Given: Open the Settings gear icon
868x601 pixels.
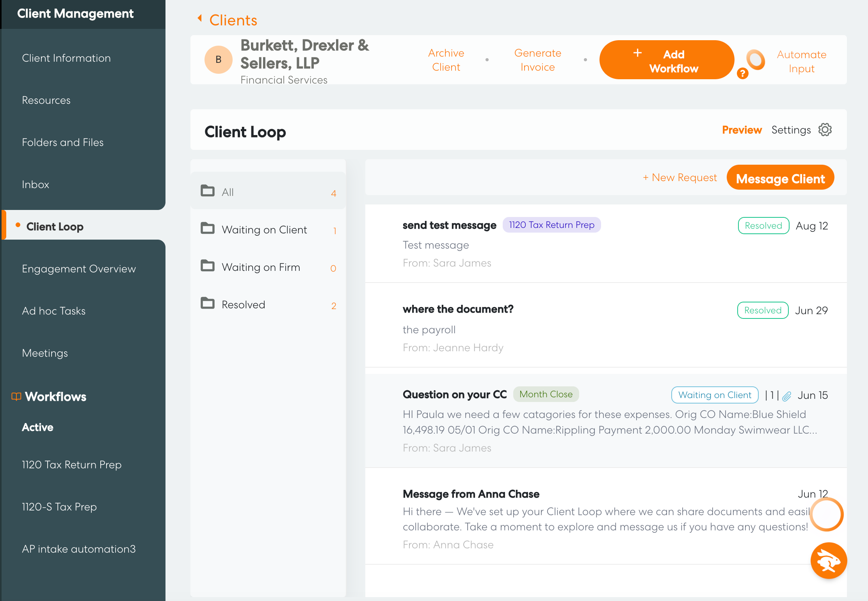Looking at the screenshot, I should coord(825,130).
